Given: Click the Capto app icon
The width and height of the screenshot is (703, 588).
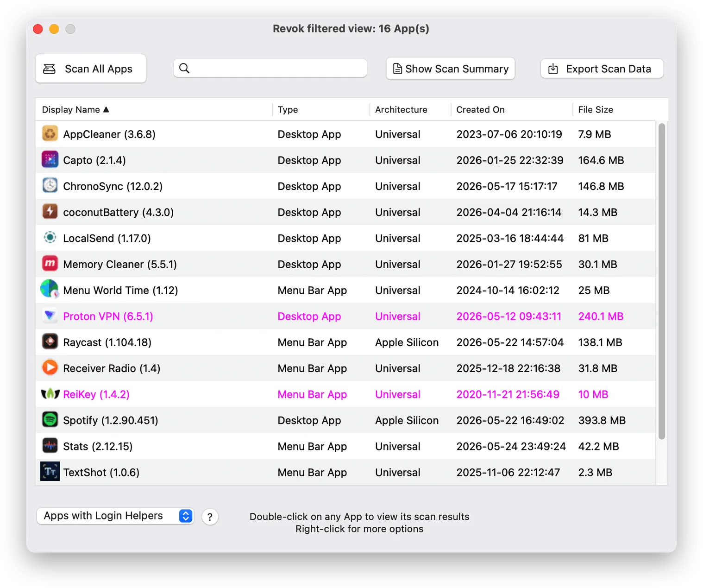Looking at the screenshot, I should (50, 159).
